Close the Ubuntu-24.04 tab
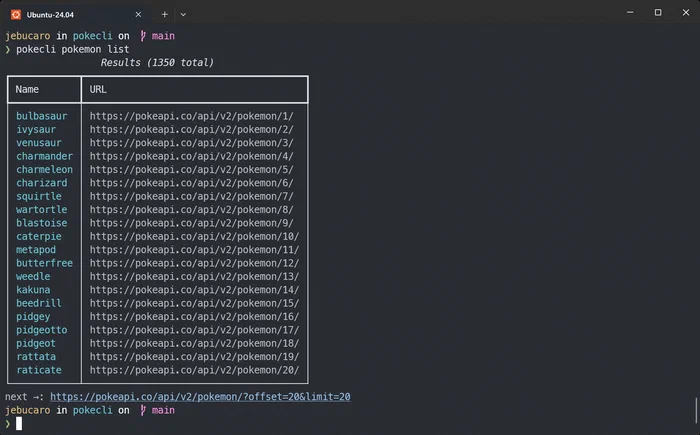This screenshot has width=700, height=435. click(x=138, y=15)
